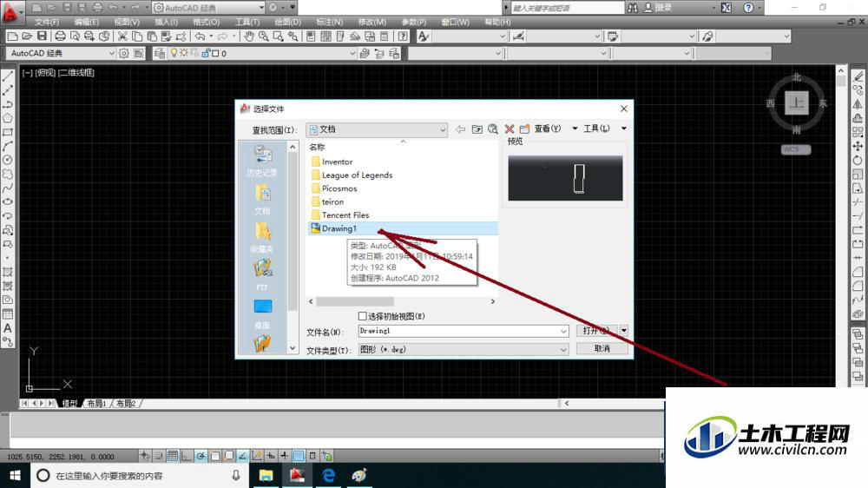The image size is (868, 488).
Task: Select the Erase tool in modify toolbar
Action: [858, 76]
